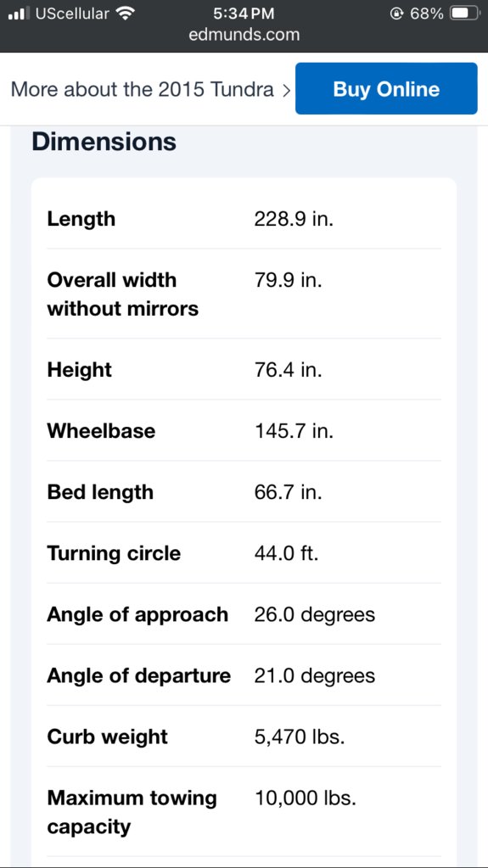
Task: Select the Curb weight row
Action: (x=244, y=736)
